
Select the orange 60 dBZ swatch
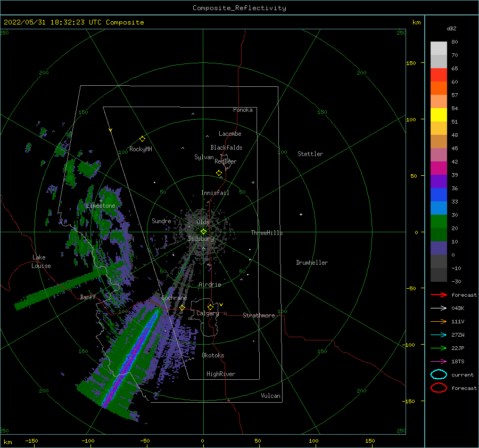coord(439,88)
